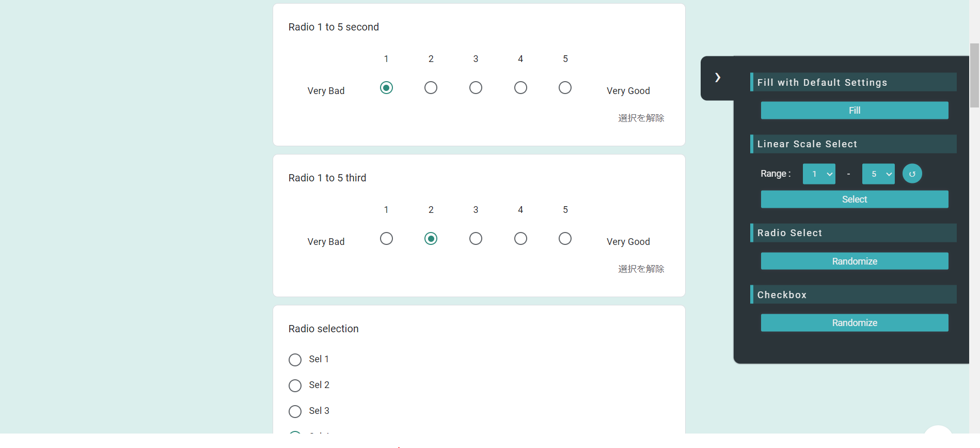
Task: Clear selection link in Radio 1 to 5 third
Action: point(641,269)
